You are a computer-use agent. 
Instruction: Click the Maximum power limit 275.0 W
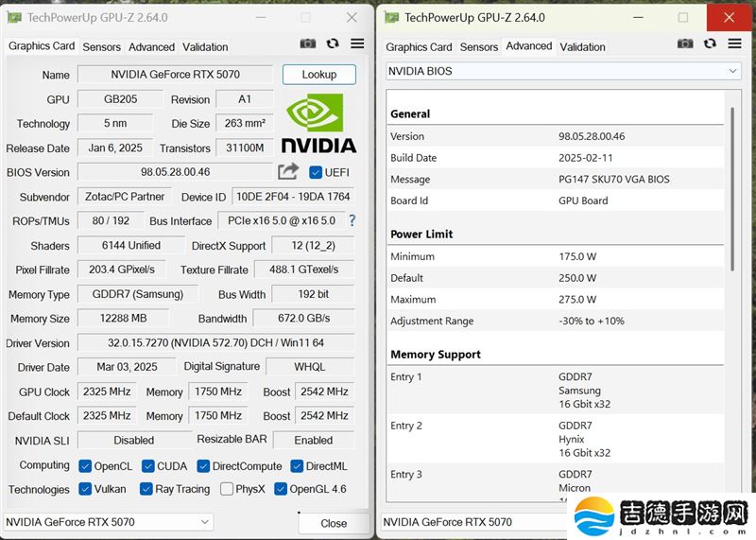(577, 299)
